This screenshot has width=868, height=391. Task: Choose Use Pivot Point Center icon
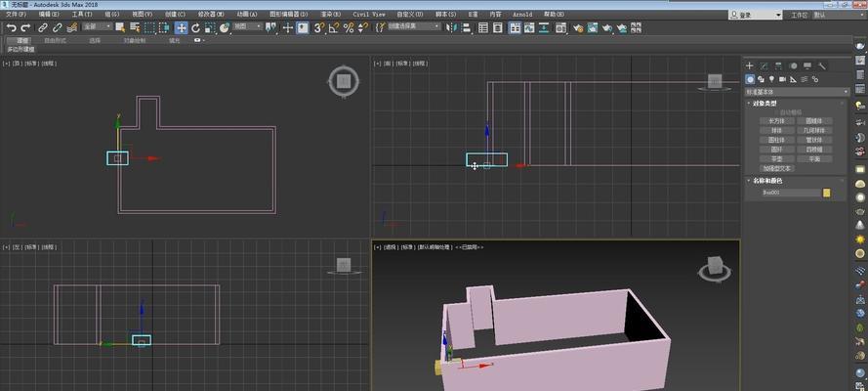270,27
